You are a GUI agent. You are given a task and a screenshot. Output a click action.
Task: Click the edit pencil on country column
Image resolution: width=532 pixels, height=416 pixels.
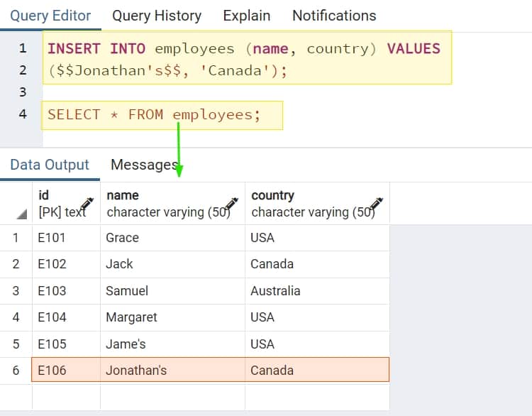point(376,204)
